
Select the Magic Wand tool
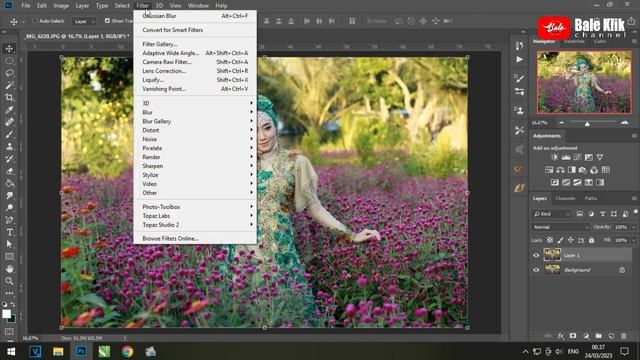[x=9, y=85]
